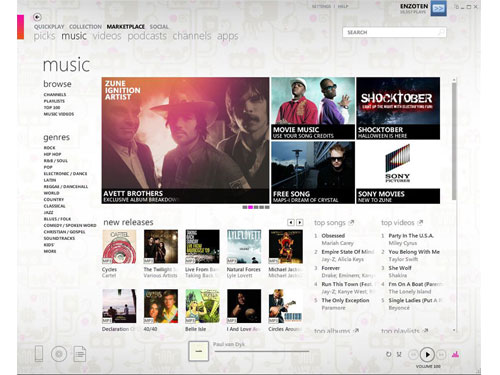The image size is (500, 375).
Task: Show next new releases page arrow
Action: [300, 222]
